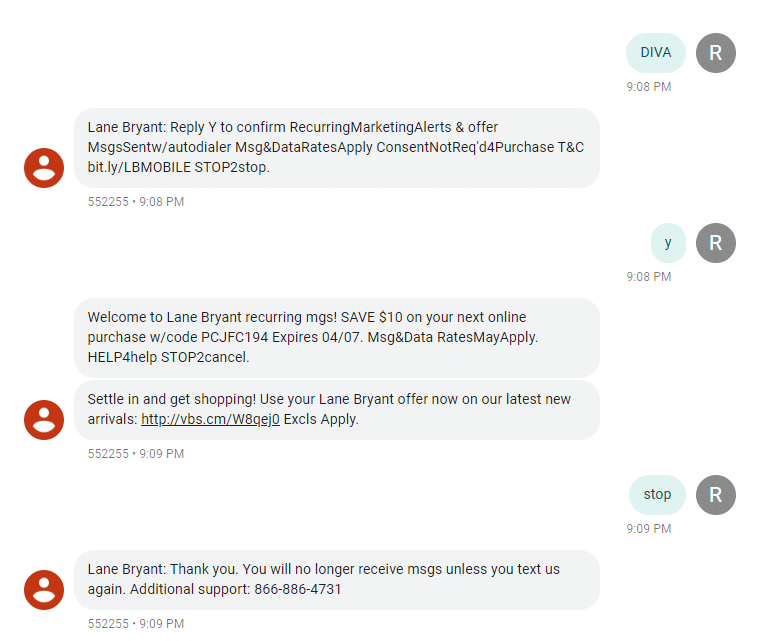Select the DIVA message bubble

tap(655, 53)
